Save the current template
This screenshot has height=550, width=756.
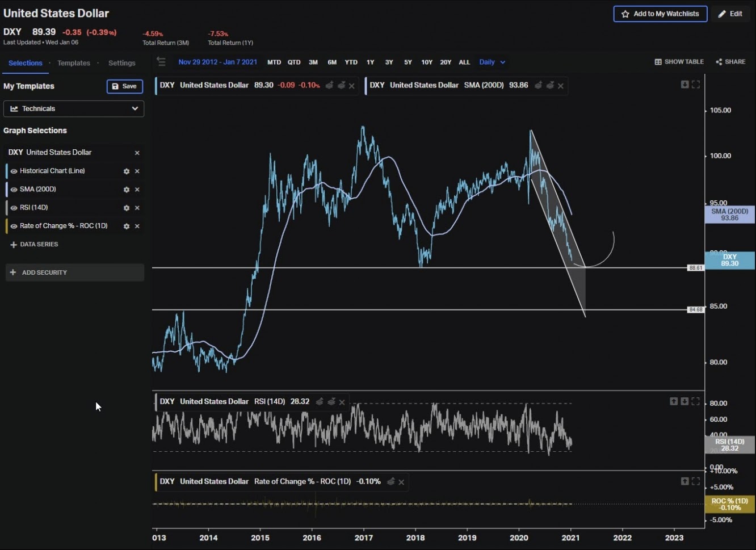coord(124,86)
